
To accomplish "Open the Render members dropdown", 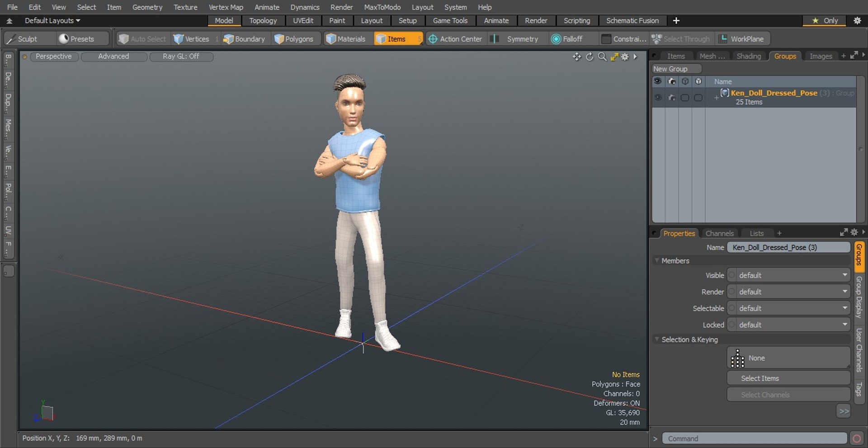I will pos(788,292).
